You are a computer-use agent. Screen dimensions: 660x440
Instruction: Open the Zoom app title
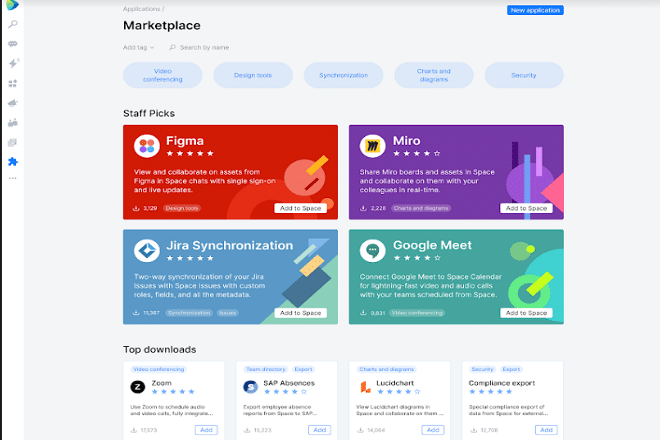[x=161, y=383]
